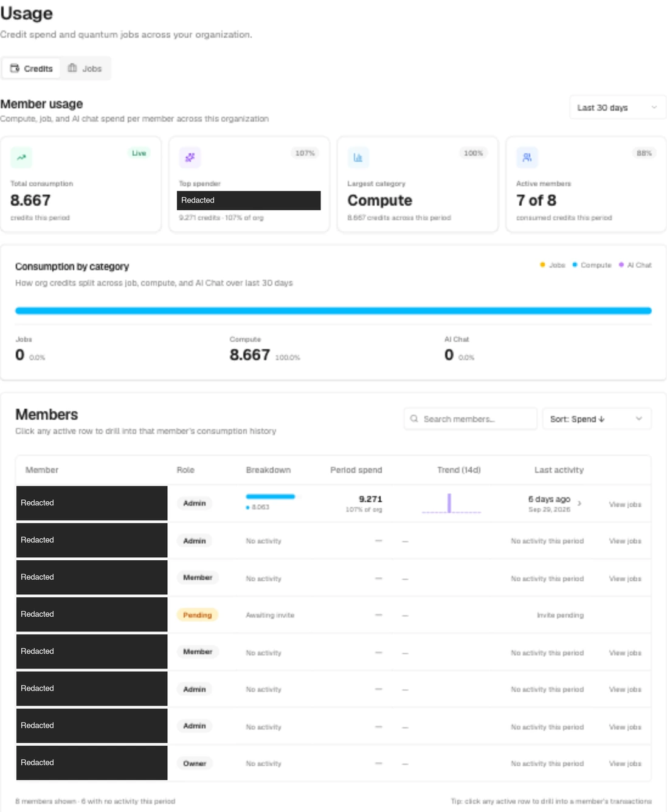
Task: Focus the Search members field
Action: tap(470, 418)
